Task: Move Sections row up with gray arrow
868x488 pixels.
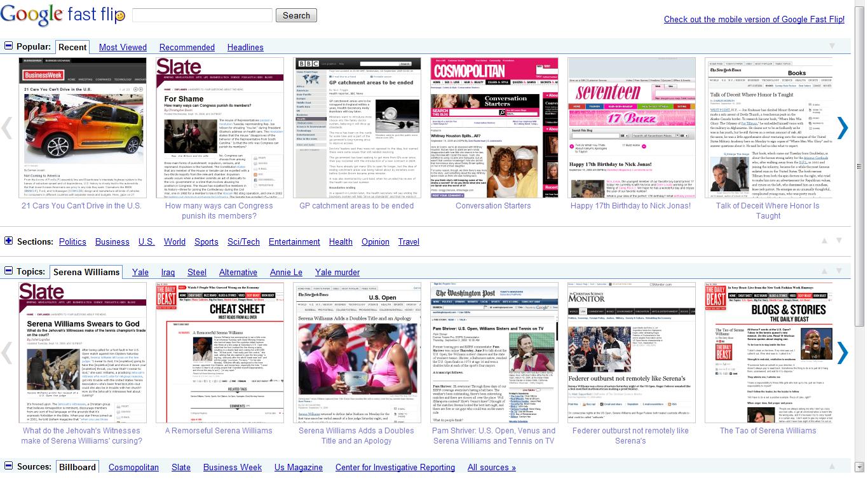Action: coord(824,241)
